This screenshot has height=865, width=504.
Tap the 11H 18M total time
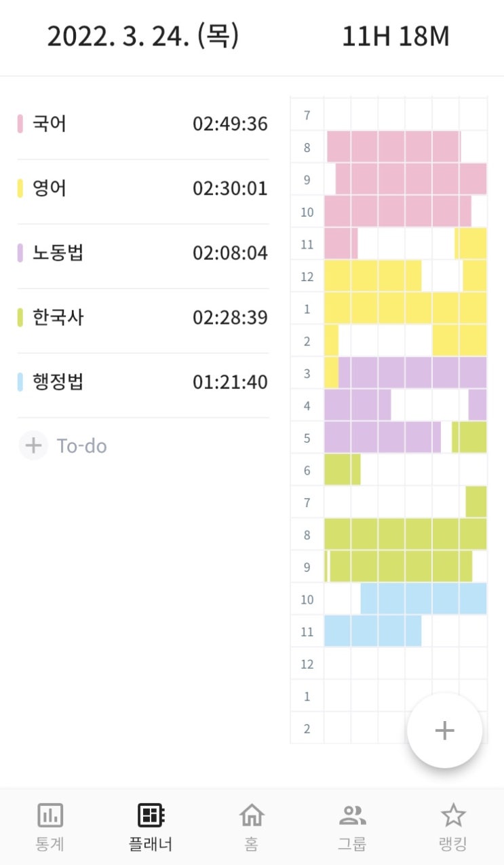click(x=395, y=37)
